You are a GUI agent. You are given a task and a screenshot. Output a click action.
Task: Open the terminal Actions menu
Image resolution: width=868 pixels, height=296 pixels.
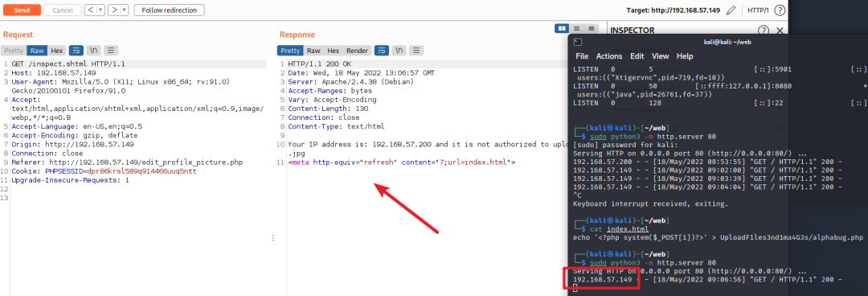(x=609, y=56)
